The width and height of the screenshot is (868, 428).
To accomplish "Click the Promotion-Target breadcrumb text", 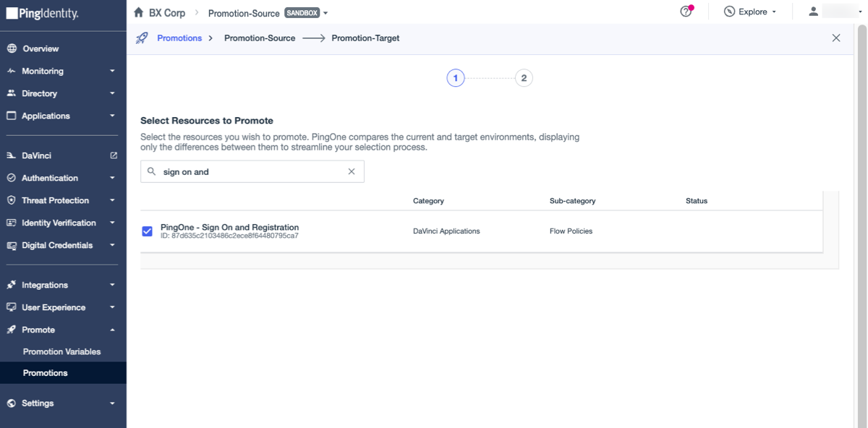I will [x=365, y=38].
